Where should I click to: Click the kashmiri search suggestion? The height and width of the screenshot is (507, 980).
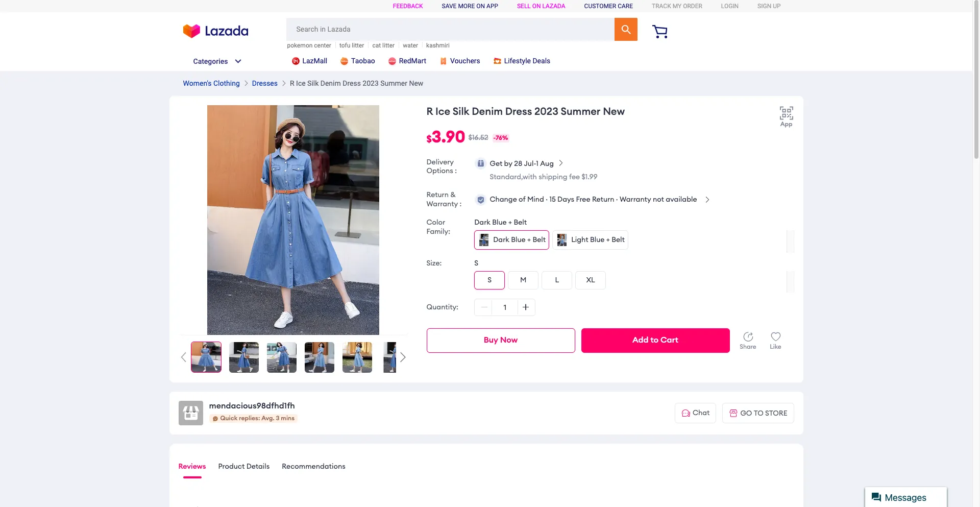[438, 45]
